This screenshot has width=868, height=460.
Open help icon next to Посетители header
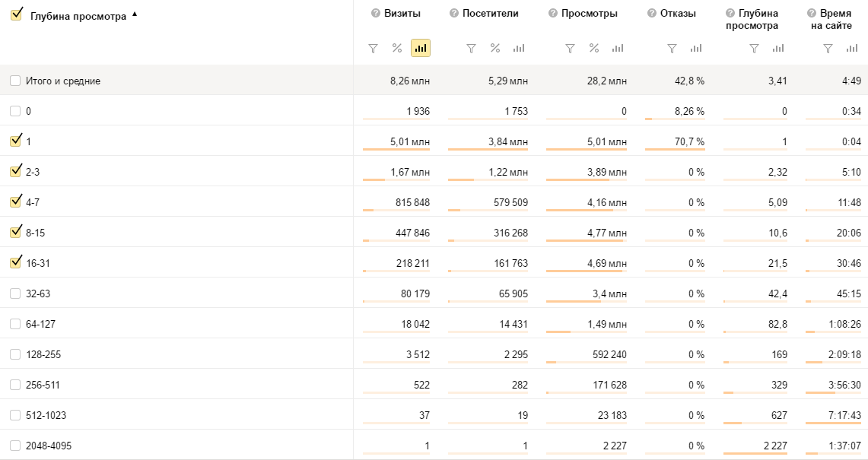(x=454, y=14)
